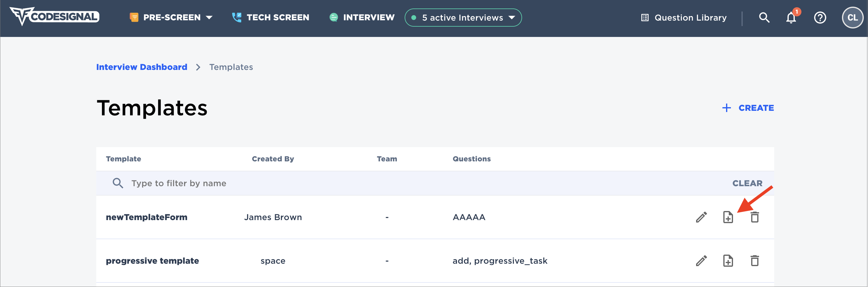The width and height of the screenshot is (868, 287).
Task: Duplicate the newTemplateForm template
Action: click(728, 217)
